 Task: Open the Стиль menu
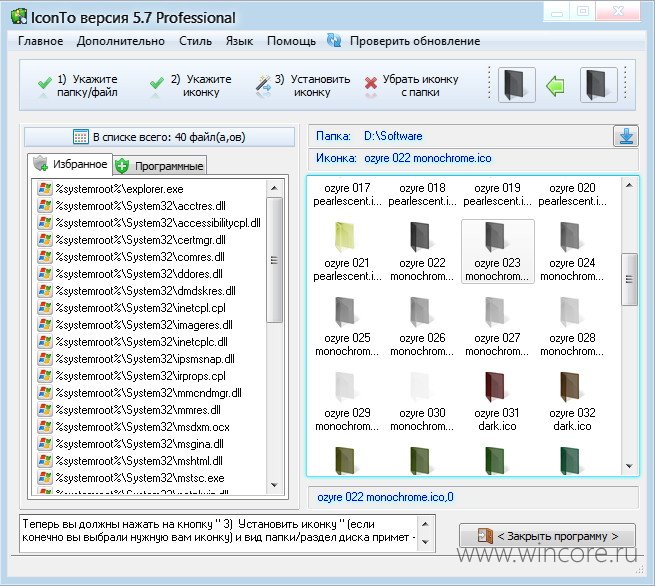pyautogui.click(x=195, y=41)
